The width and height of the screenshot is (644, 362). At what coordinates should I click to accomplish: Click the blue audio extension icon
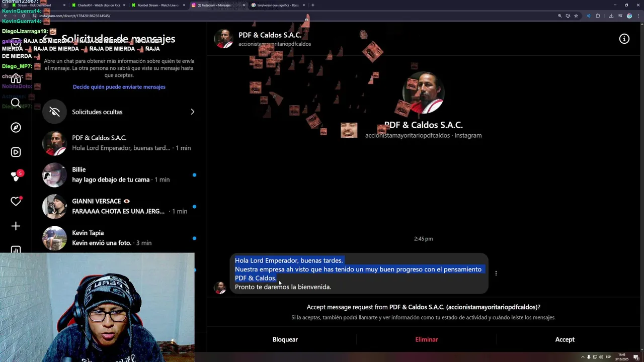pos(588,16)
